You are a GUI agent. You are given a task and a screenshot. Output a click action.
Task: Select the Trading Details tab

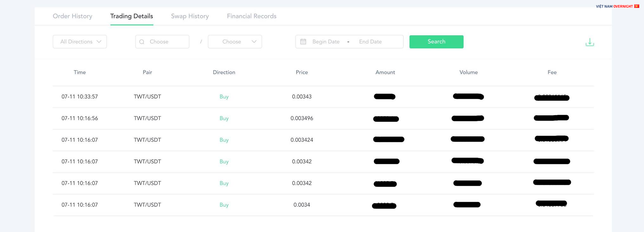[132, 16]
